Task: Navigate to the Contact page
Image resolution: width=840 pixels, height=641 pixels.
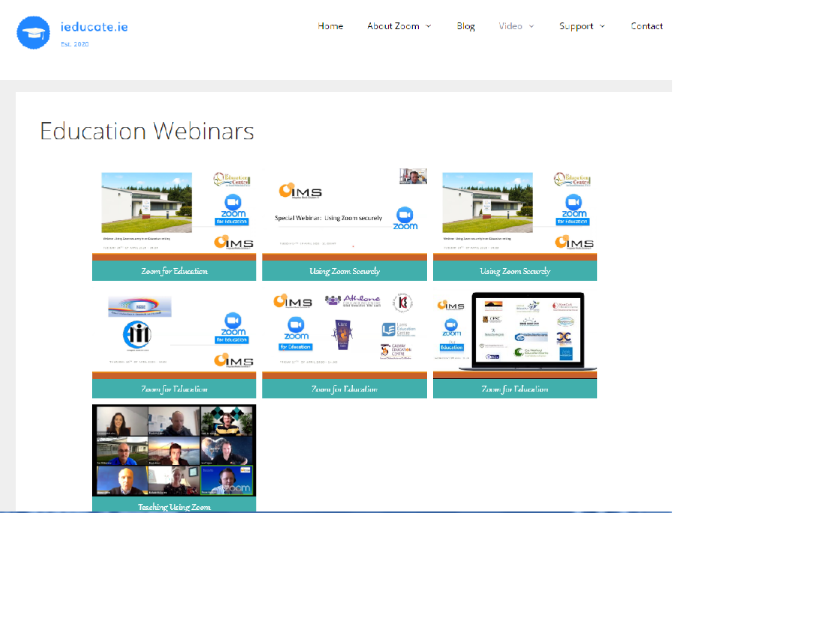Action: [646, 26]
